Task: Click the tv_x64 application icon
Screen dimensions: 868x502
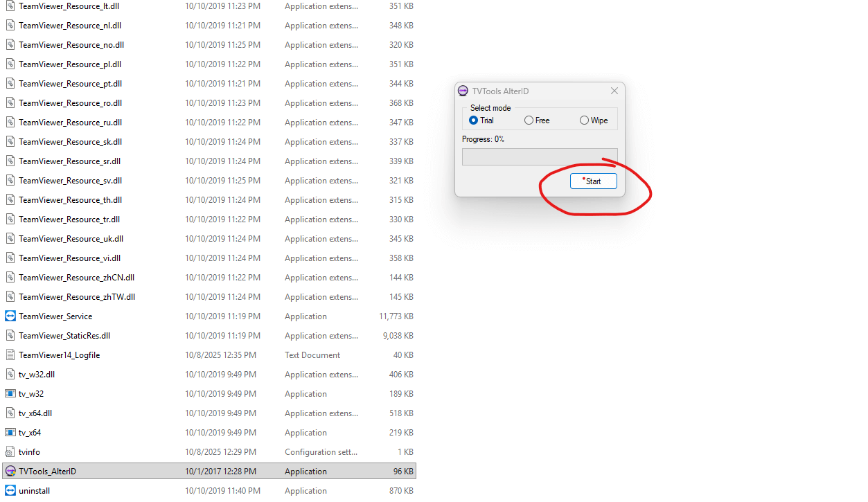Action: 10,433
